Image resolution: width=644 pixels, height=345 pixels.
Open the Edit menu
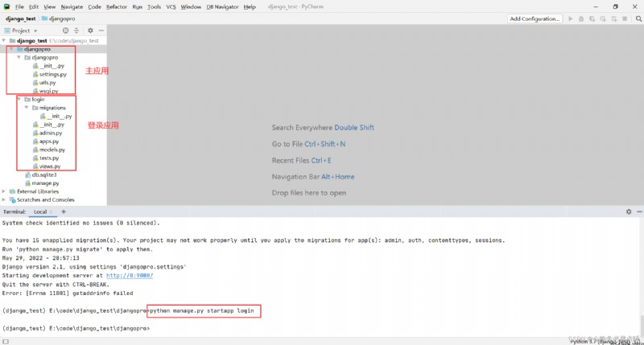click(34, 7)
